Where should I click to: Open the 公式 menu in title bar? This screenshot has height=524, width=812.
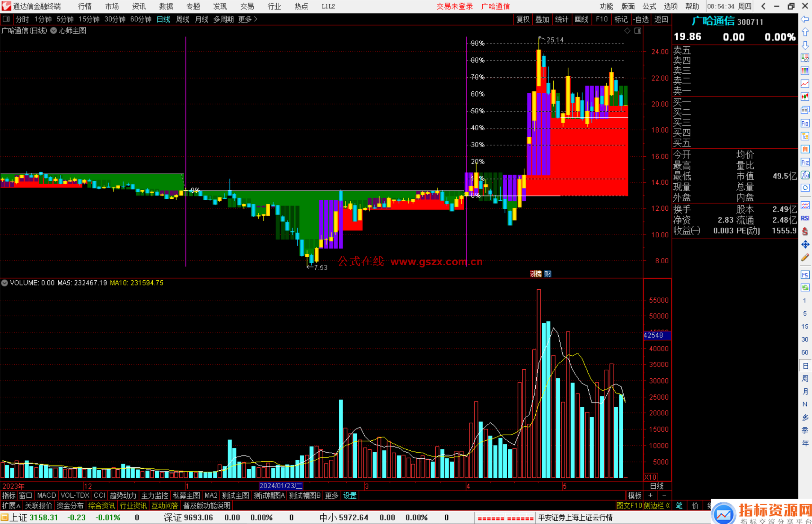point(649,6)
